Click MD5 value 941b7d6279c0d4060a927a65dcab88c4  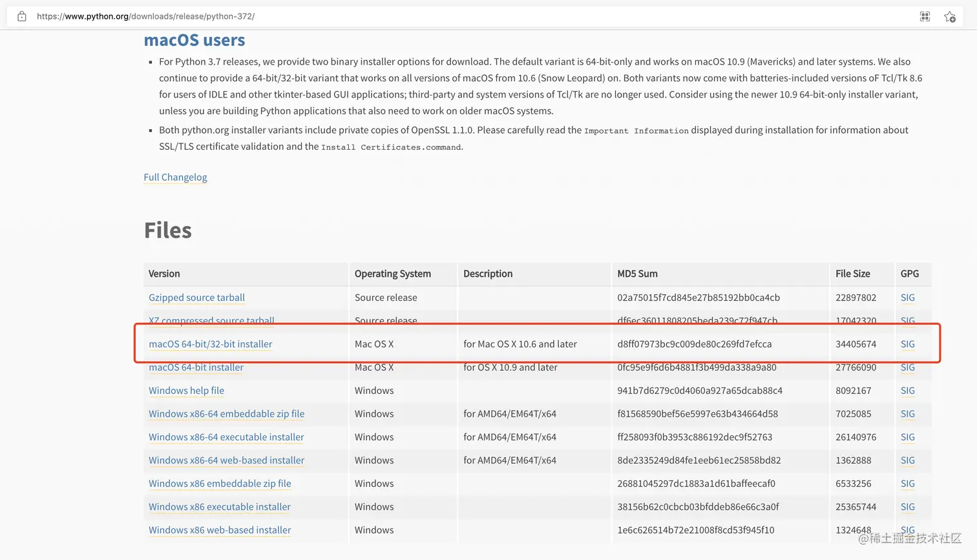click(700, 391)
